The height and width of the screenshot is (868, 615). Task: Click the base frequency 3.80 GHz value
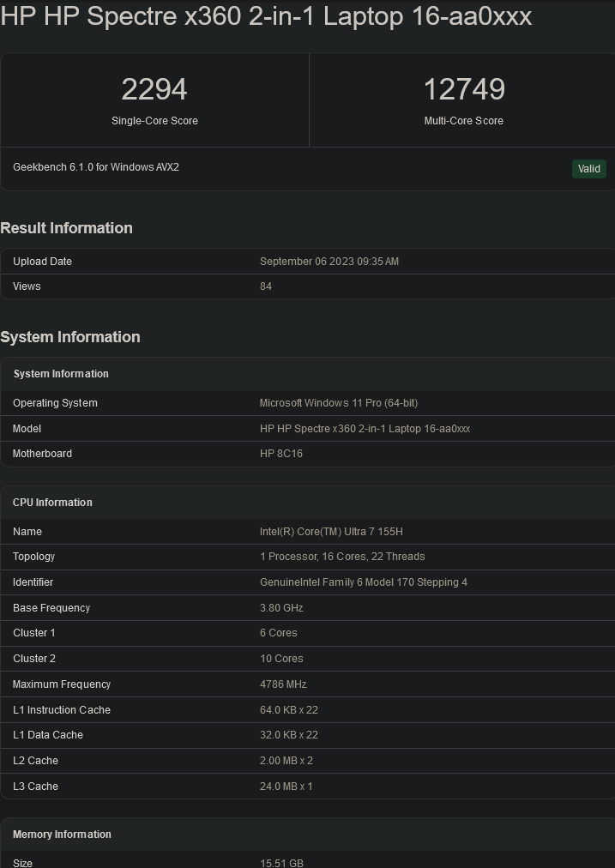coord(281,608)
